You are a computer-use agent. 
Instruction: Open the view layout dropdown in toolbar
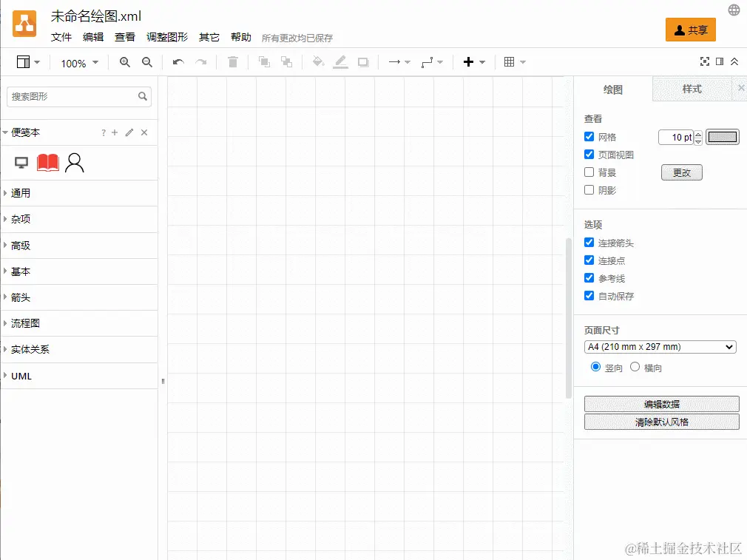[28, 62]
